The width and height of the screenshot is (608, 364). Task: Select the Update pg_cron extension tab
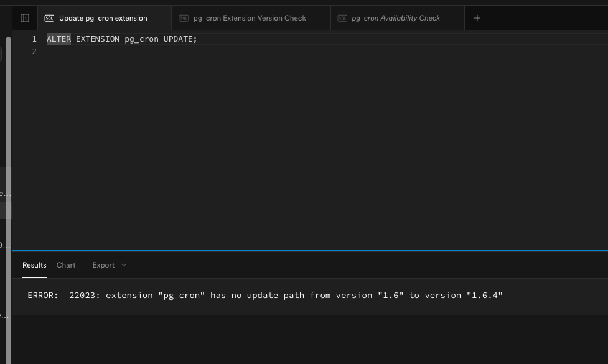coord(103,18)
